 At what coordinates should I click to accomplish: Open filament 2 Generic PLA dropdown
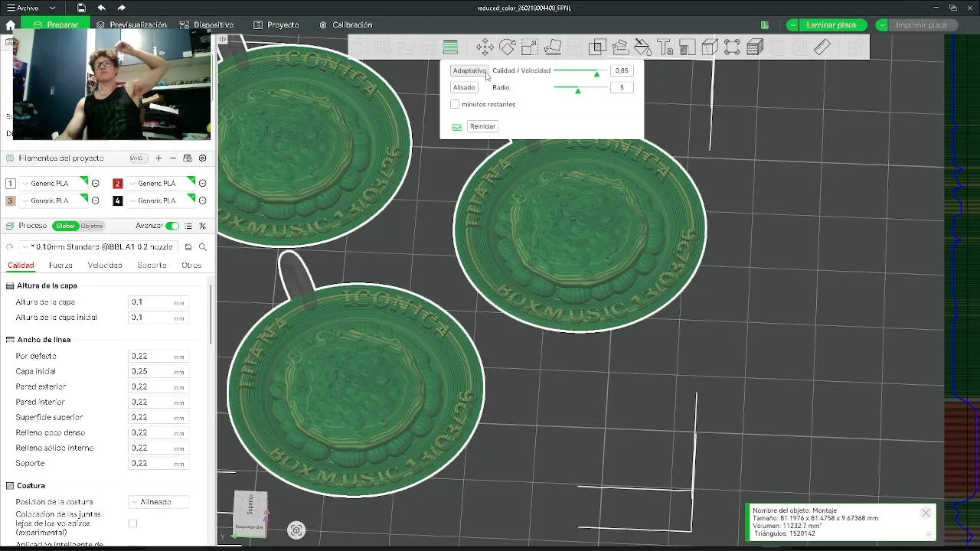[160, 184]
